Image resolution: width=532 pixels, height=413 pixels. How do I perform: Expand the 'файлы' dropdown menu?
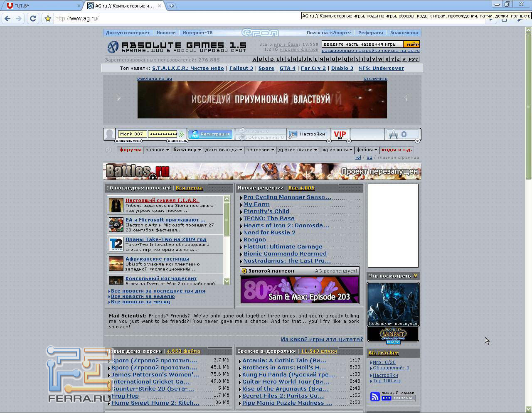tap(367, 150)
